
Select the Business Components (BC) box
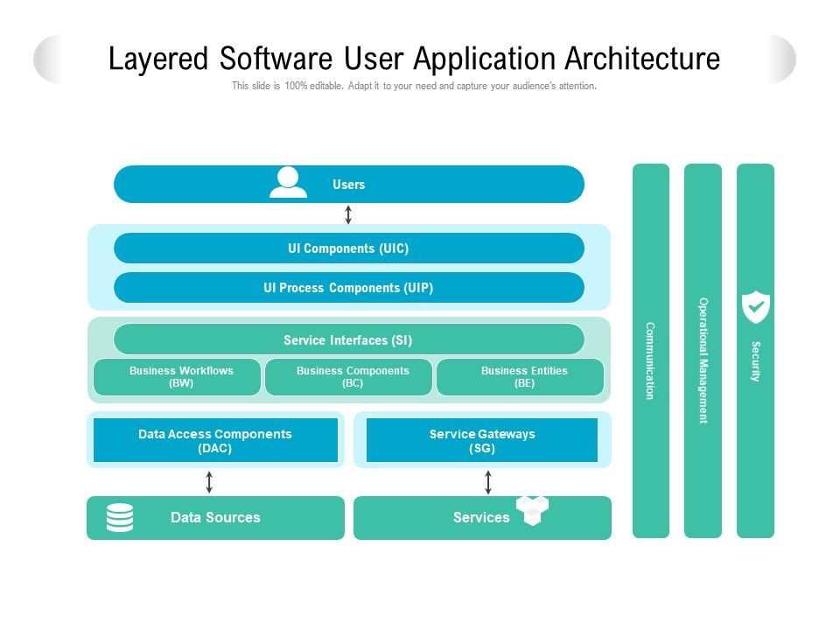coord(349,377)
